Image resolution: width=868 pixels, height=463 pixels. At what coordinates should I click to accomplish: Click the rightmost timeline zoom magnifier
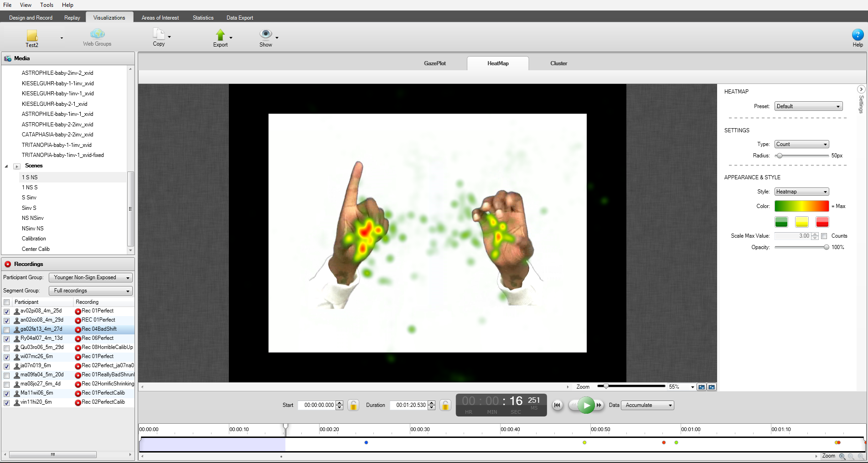point(861,456)
